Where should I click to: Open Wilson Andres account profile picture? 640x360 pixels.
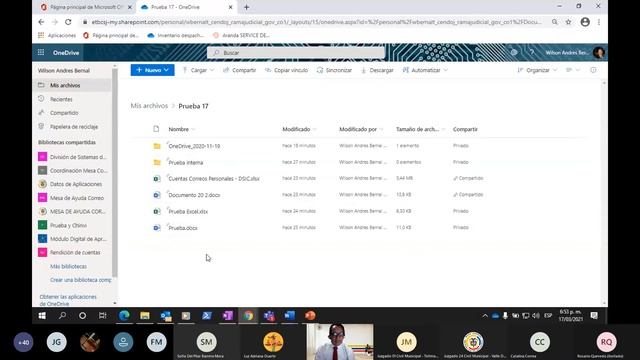(x=599, y=53)
